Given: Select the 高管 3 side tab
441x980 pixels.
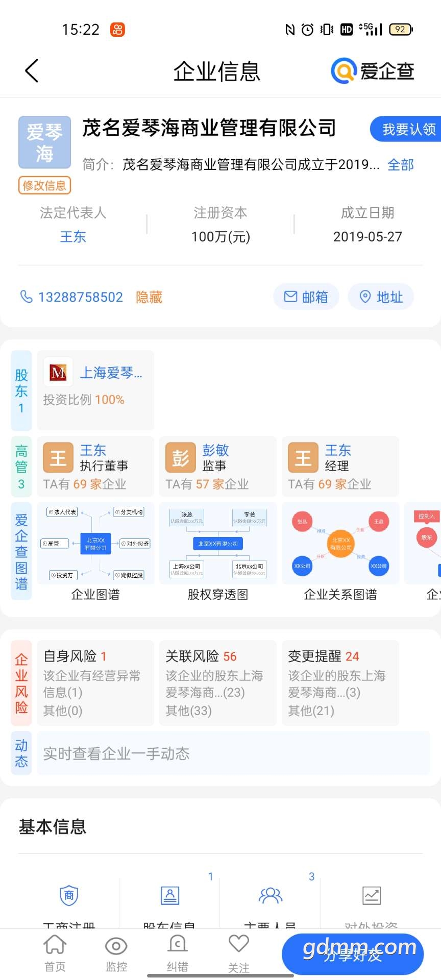Looking at the screenshot, I should [x=21, y=467].
